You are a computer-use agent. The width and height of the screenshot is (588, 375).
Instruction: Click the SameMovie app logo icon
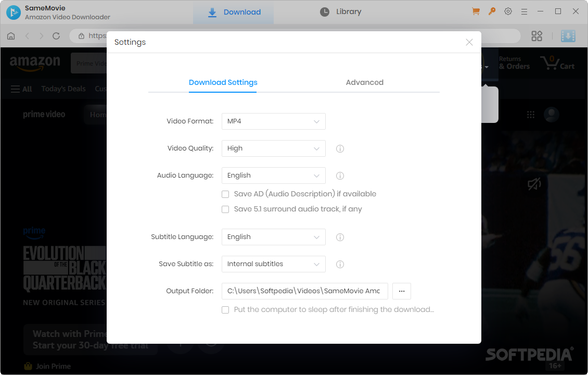tap(14, 12)
